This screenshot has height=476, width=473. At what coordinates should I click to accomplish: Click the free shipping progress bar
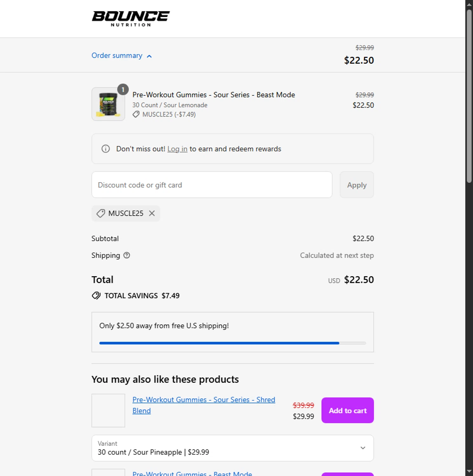(x=232, y=343)
